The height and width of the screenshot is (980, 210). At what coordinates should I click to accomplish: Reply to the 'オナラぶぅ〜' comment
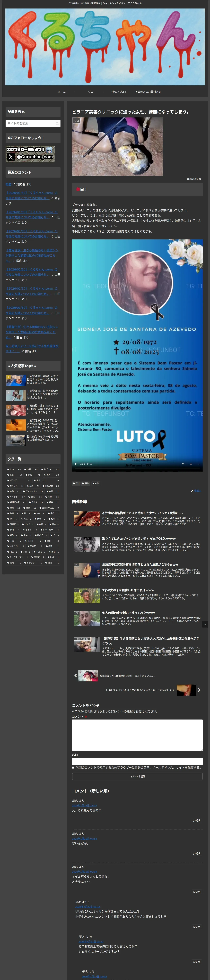pyautogui.click(x=197, y=892)
